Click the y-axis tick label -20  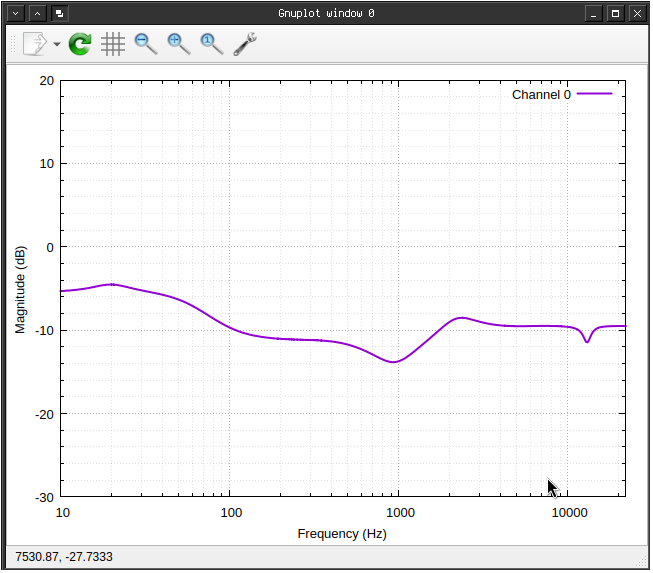pyautogui.click(x=45, y=414)
